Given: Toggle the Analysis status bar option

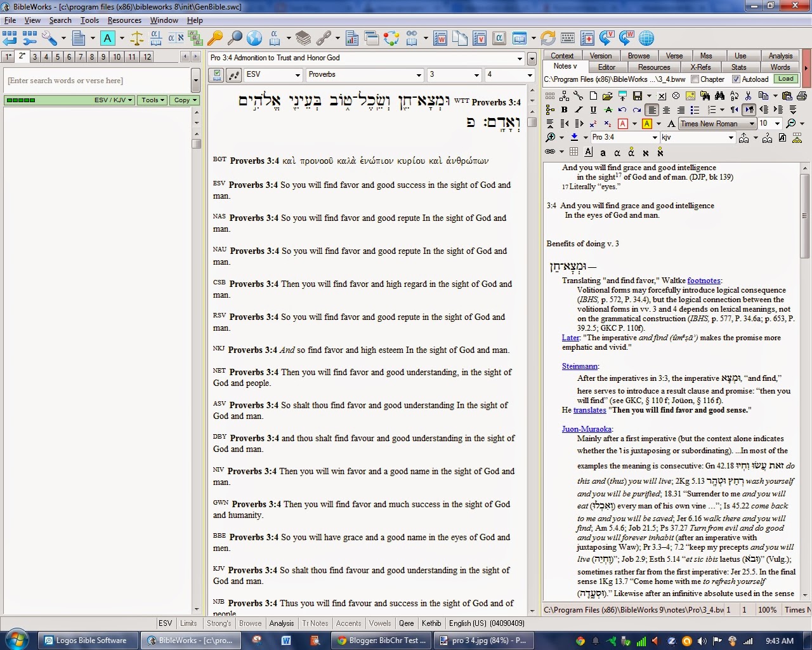Looking at the screenshot, I should click(x=282, y=623).
